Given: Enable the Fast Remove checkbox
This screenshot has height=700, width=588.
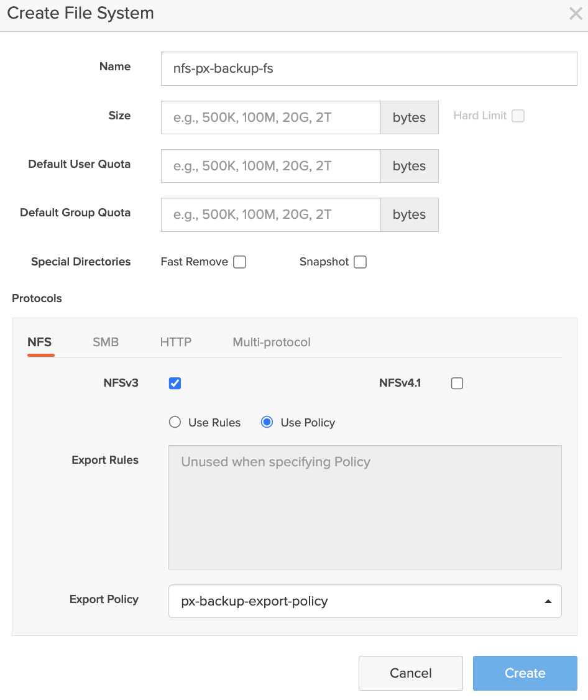Looking at the screenshot, I should pos(239,262).
